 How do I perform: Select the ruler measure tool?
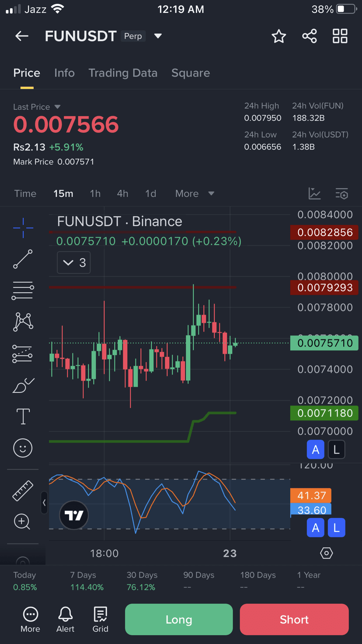[x=23, y=490]
